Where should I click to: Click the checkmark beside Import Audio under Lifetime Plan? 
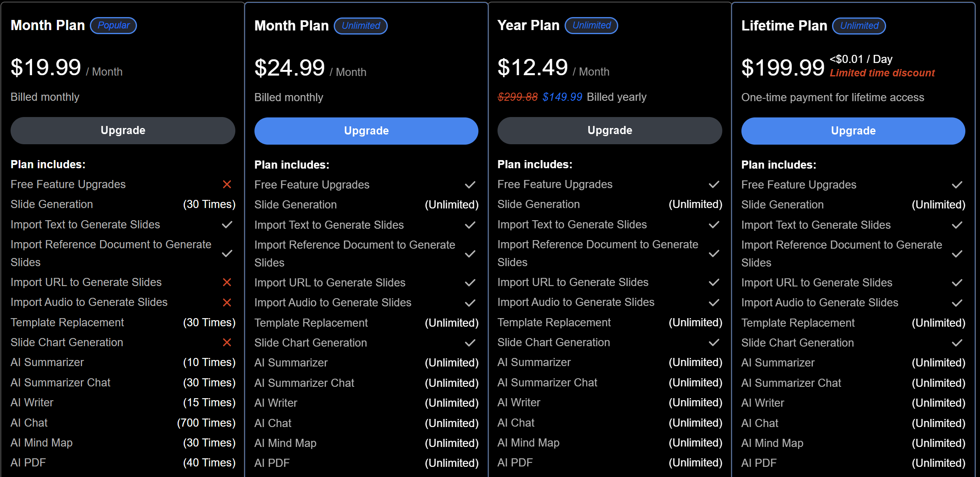click(x=958, y=302)
